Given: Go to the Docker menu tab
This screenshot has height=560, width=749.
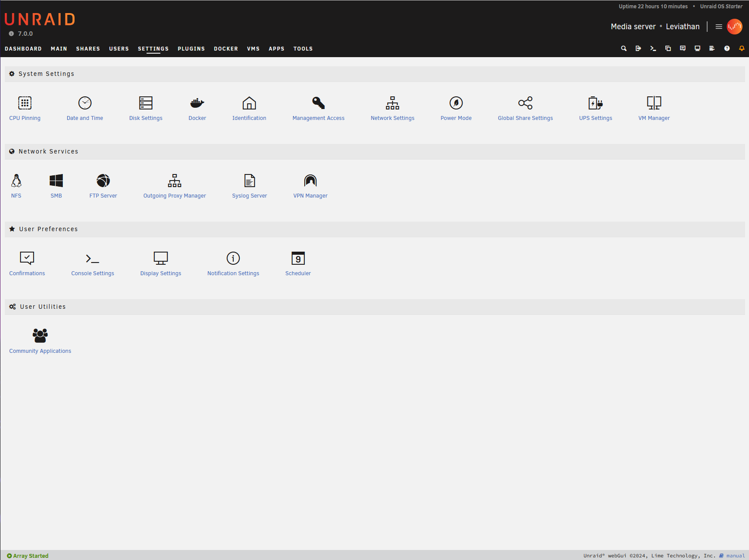Looking at the screenshot, I should tap(226, 49).
